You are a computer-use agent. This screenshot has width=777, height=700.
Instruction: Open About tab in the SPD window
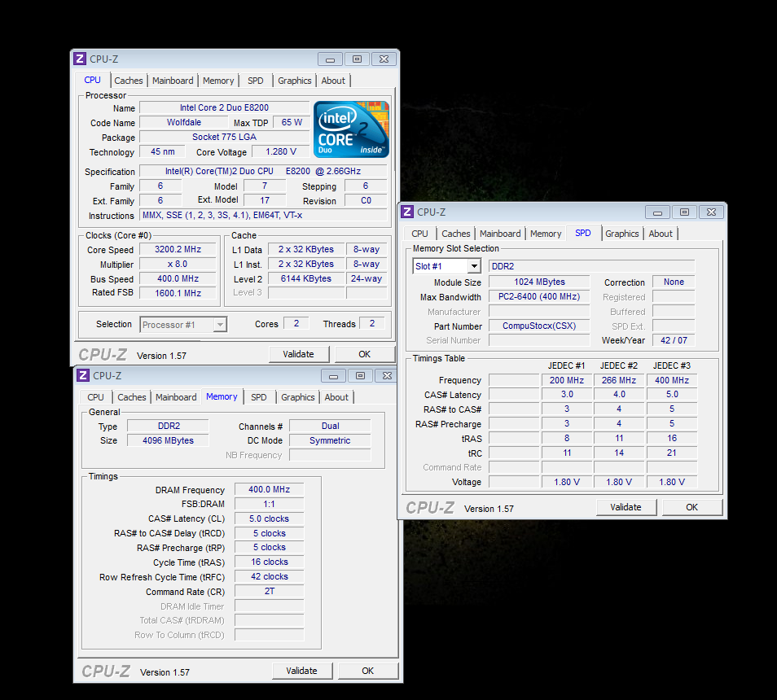[661, 234]
